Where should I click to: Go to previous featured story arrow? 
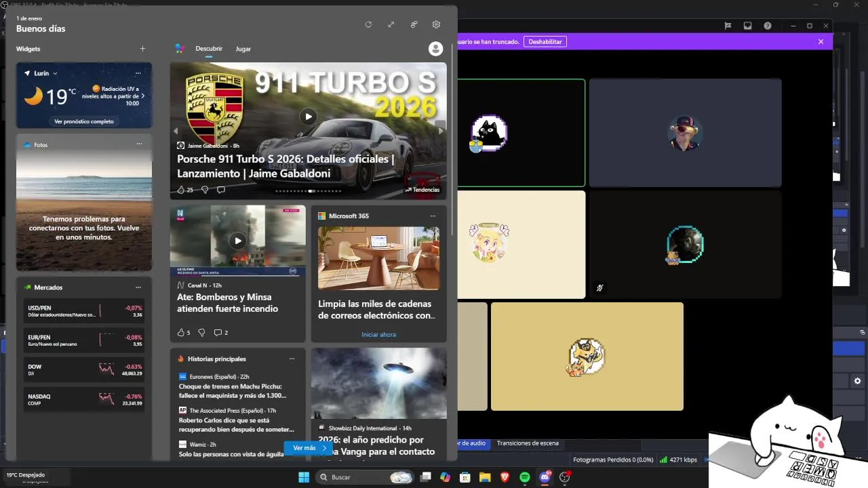tap(176, 131)
